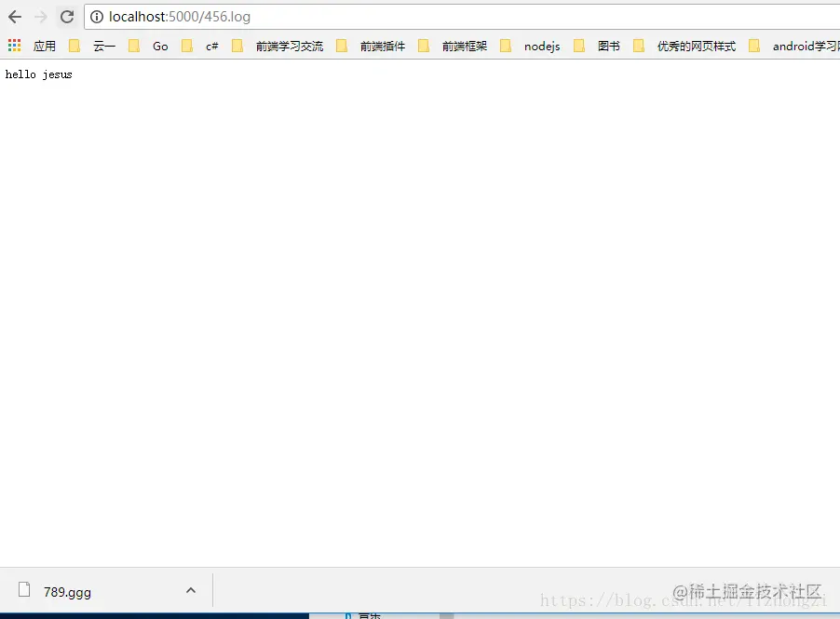Click folder icon beside Go bookmark
The height and width of the screenshot is (619, 840).
tap(134, 46)
